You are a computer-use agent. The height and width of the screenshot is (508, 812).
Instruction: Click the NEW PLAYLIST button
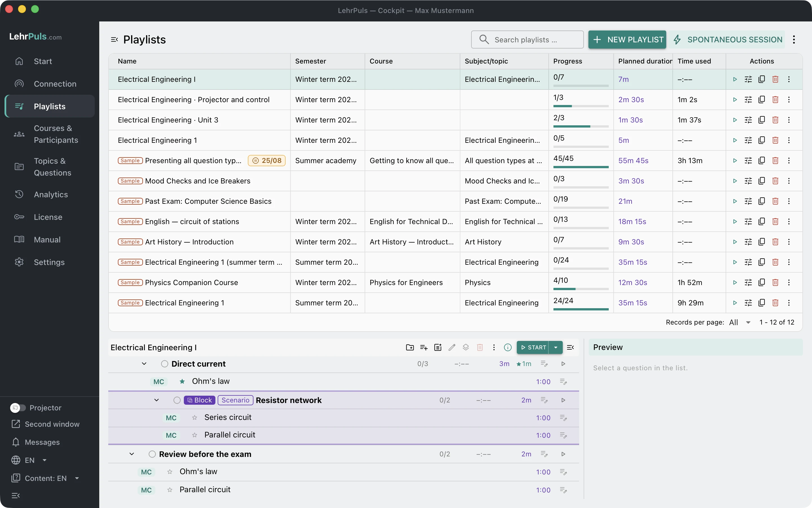pos(627,40)
